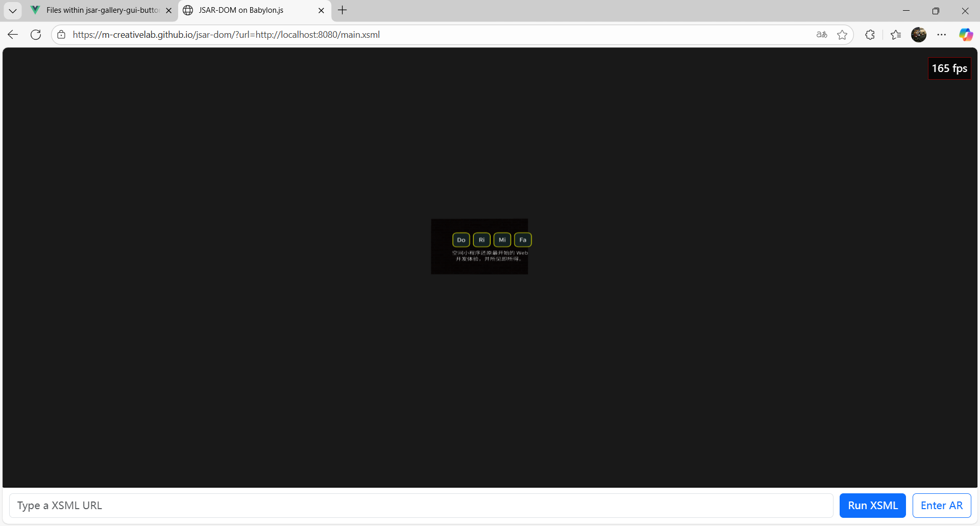980x526 pixels.
Task: Close the JSAR-DOM on Babylon.js tab
Action: pyautogui.click(x=321, y=10)
